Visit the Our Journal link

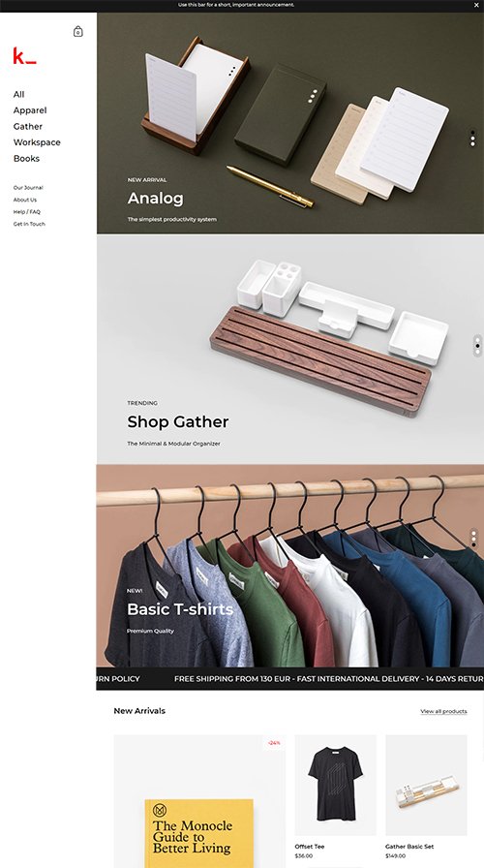click(28, 188)
